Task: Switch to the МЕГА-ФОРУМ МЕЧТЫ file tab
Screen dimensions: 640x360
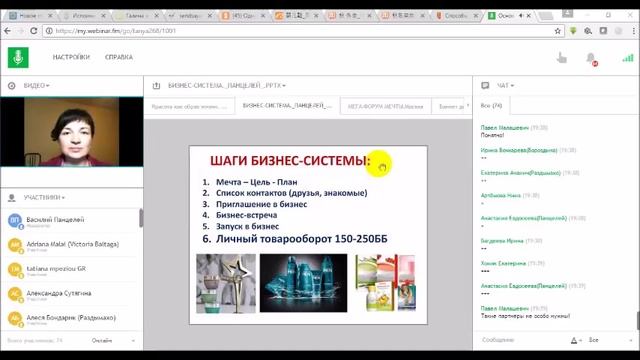Action: tap(385, 107)
